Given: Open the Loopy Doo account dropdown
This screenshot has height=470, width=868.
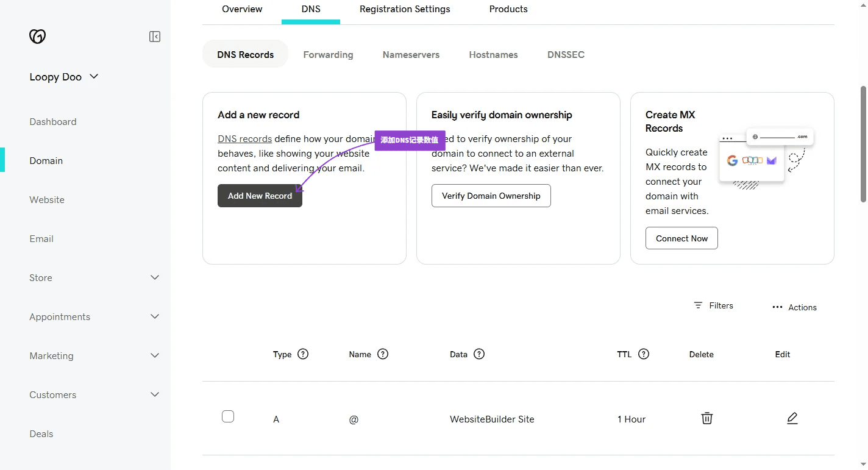Looking at the screenshot, I should (64, 77).
